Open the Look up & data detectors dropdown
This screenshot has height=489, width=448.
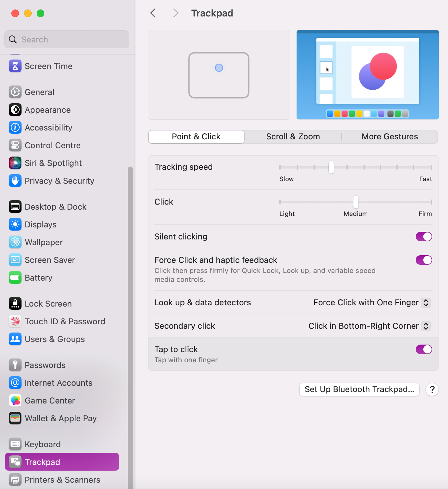(x=426, y=302)
